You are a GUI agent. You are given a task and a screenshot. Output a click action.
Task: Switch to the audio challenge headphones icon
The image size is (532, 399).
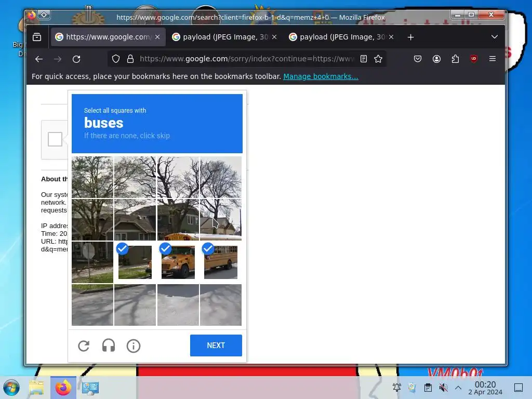(x=109, y=345)
